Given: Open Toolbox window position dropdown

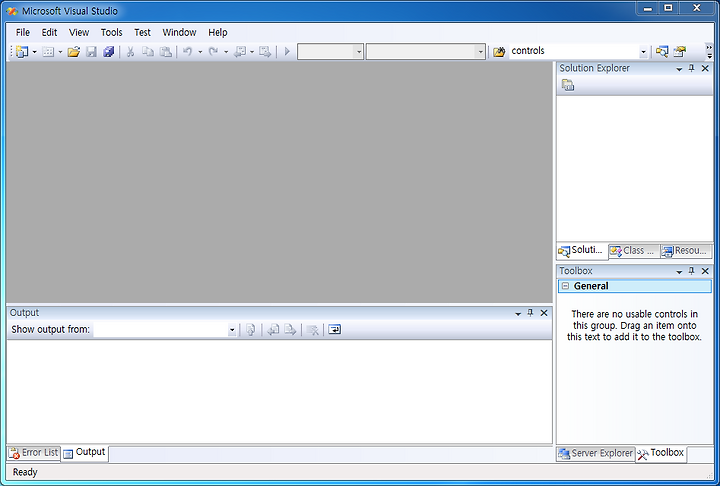Looking at the screenshot, I should [679, 272].
